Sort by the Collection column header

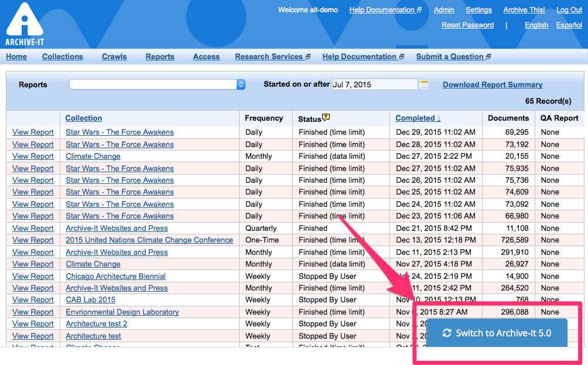click(x=84, y=118)
